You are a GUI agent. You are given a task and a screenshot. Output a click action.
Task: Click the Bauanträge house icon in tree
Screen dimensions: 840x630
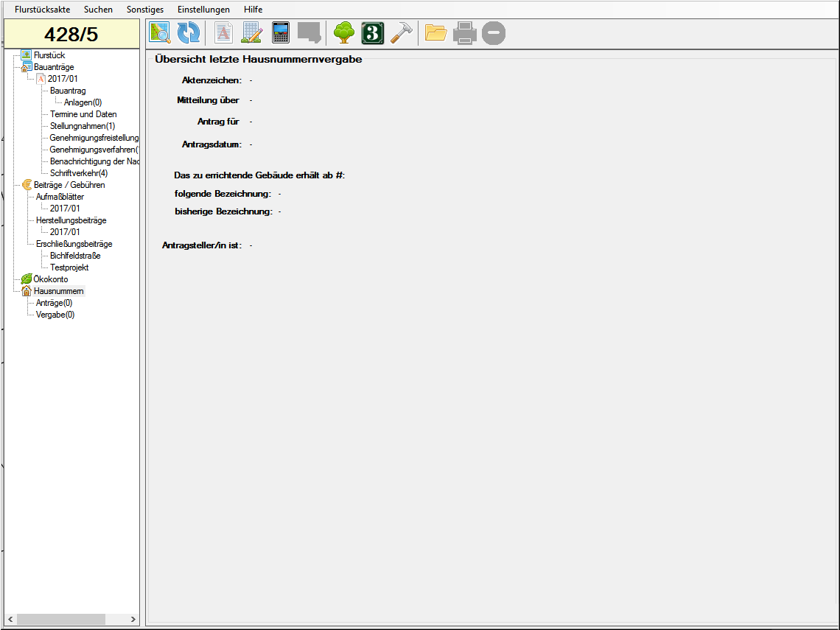click(x=27, y=67)
